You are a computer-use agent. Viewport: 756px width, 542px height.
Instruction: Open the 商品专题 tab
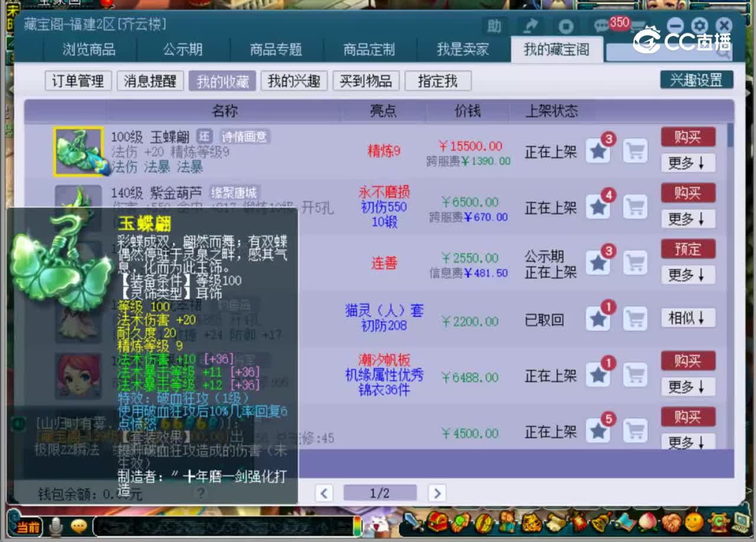(276, 50)
